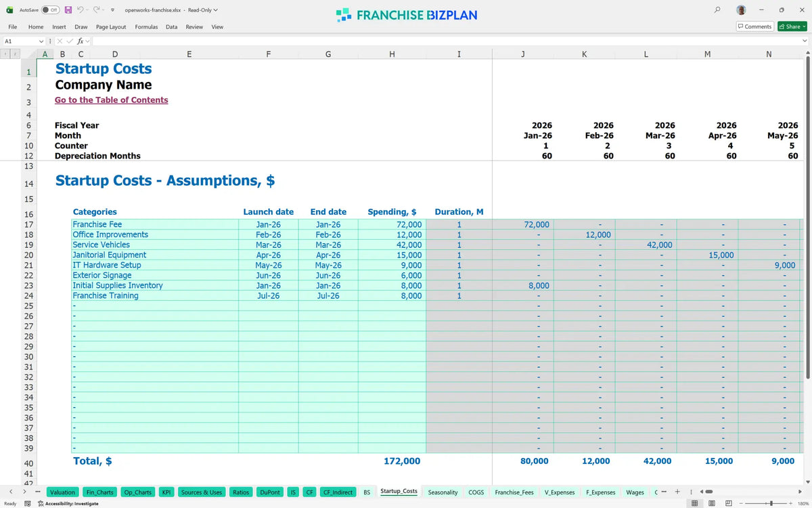The image size is (812, 508).
Task: Click the Save icon in title bar
Action: tap(69, 10)
